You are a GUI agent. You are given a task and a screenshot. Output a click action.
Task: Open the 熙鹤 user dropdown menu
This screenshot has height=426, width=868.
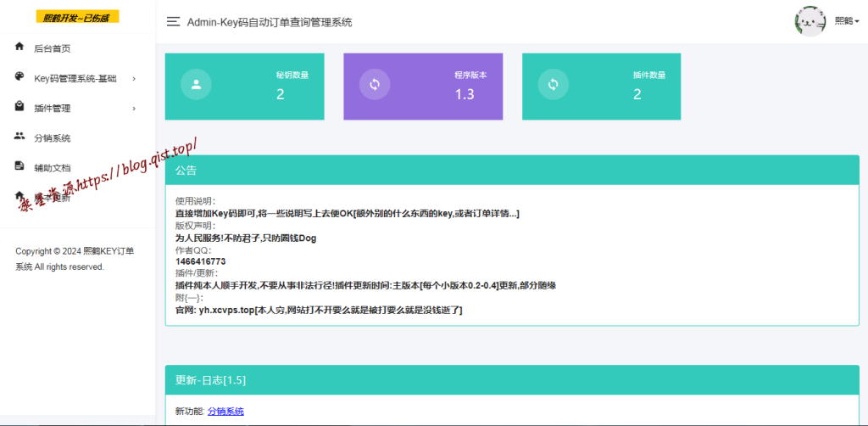tap(846, 21)
